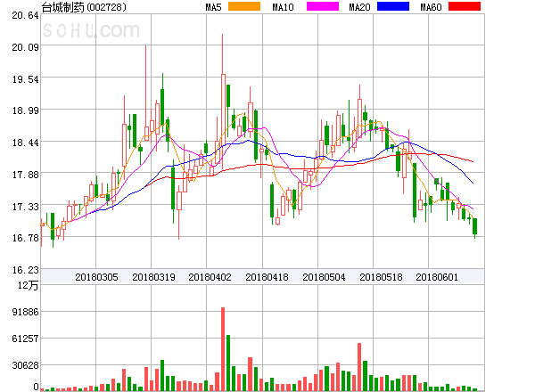Click the stock title 台城制药(002728)
Viewport: 535px width, 392px height.
coord(84,7)
